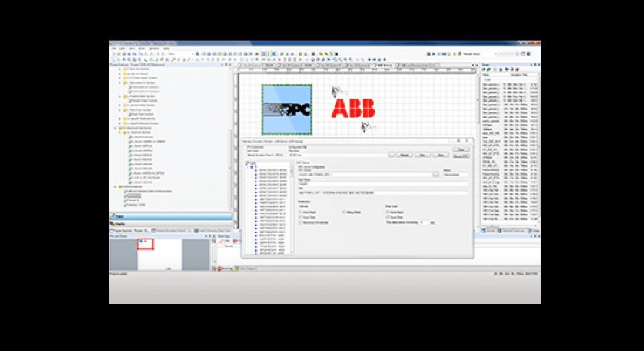The image size is (644, 351).
Task: Click the pin icon in the Project Explorer header
Action: [x=226, y=65]
